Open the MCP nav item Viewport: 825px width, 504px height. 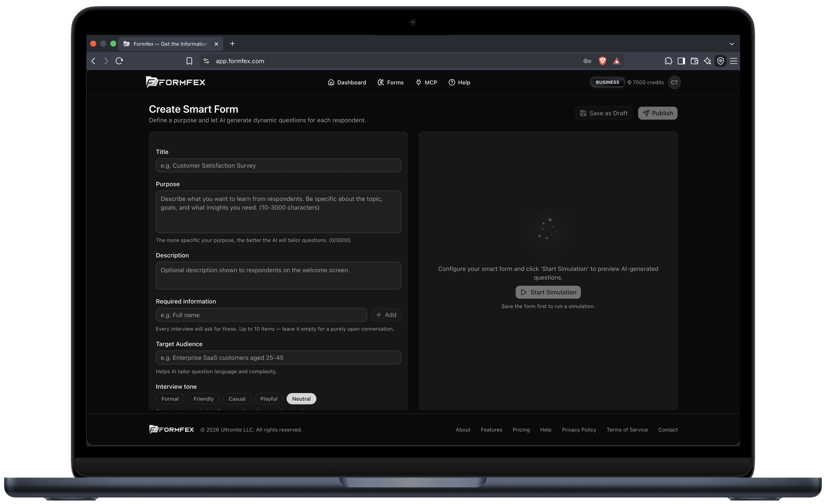pos(426,83)
